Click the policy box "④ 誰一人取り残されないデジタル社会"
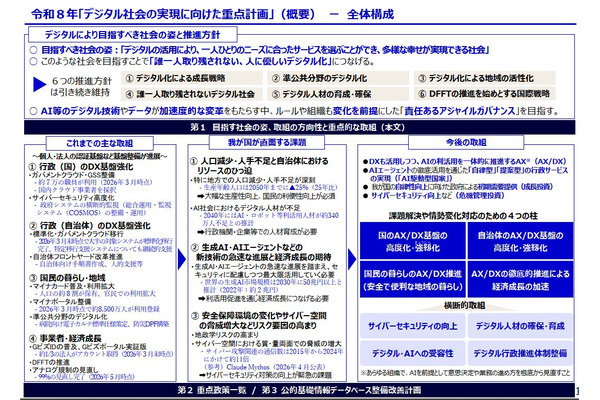 point(192,94)
